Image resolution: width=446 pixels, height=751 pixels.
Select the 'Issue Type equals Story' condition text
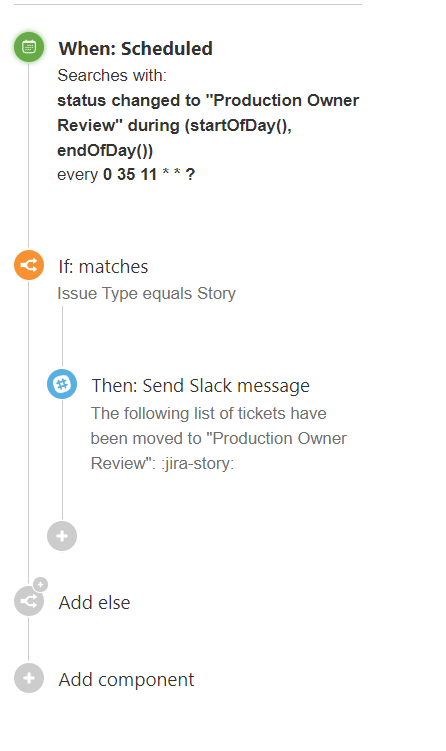(147, 293)
